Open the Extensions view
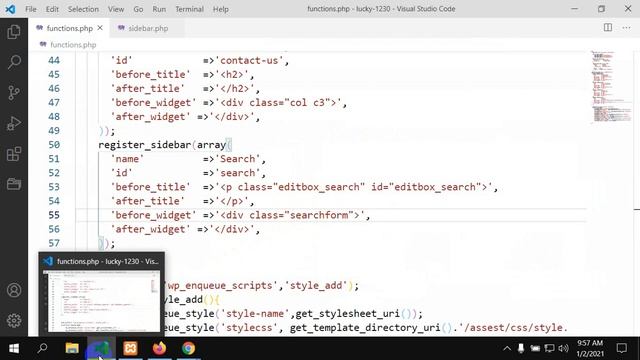The height and width of the screenshot is (360, 640). 14,154
